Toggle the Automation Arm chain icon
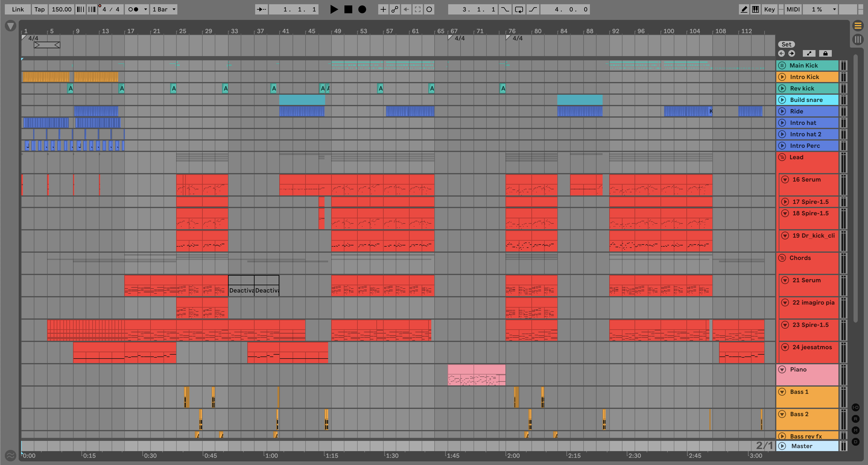The image size is (868, 465). [x=394, y=9]
